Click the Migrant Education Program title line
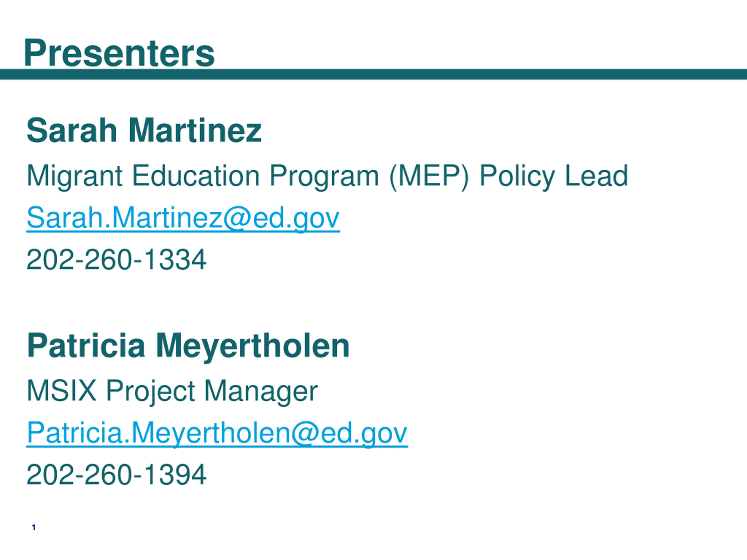 (x=327, y=176)
